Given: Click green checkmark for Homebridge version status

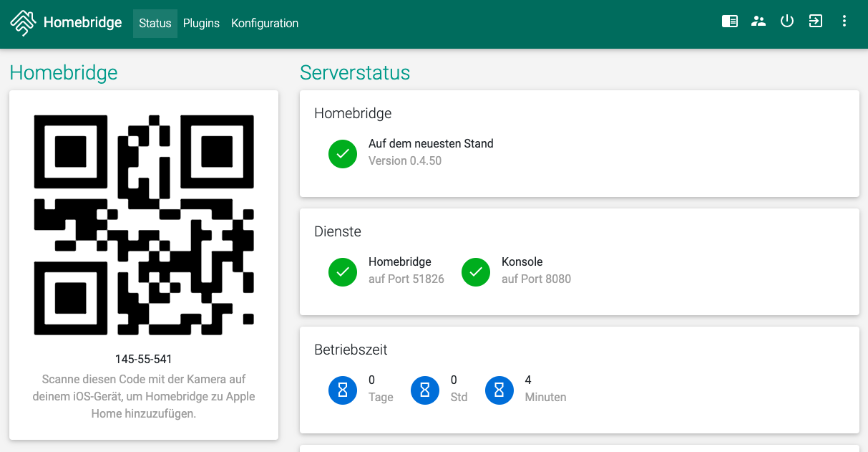Looking at the screenshot, I should coord(343,154).
